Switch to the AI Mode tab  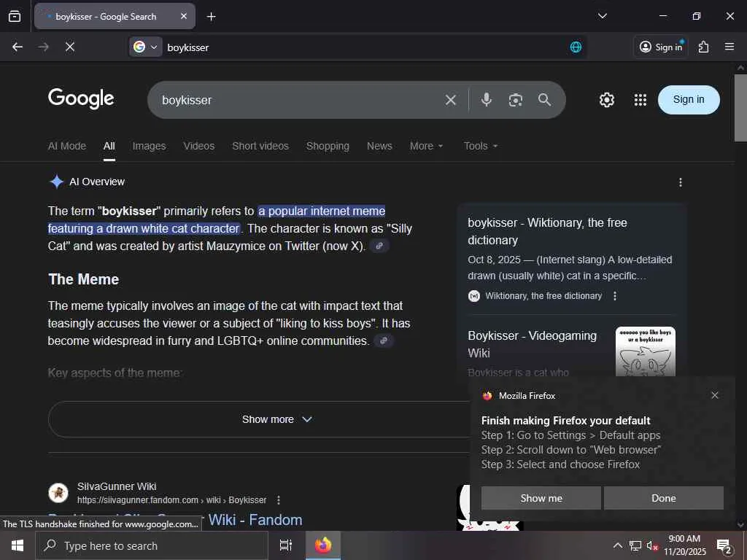[66, 146]
